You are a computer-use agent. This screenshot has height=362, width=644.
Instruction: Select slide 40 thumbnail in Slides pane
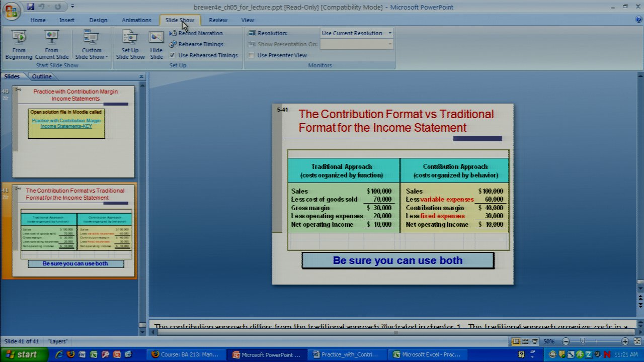[73, 132]
